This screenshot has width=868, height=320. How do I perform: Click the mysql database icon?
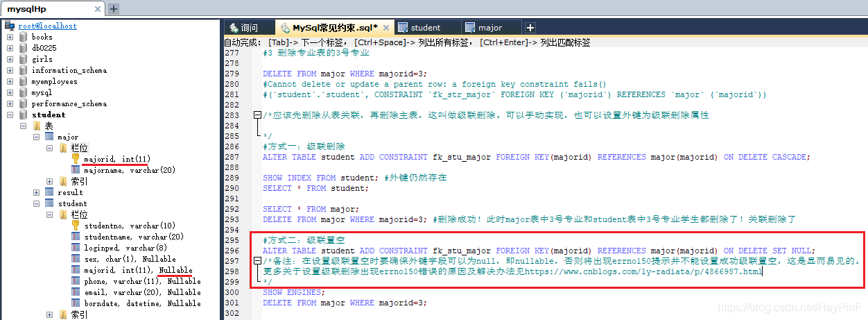(24, 92)
